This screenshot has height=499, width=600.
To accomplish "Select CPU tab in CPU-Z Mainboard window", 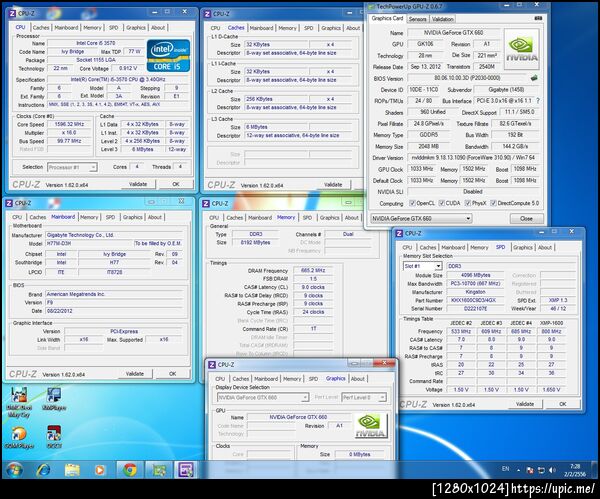I will coord(17,217).
